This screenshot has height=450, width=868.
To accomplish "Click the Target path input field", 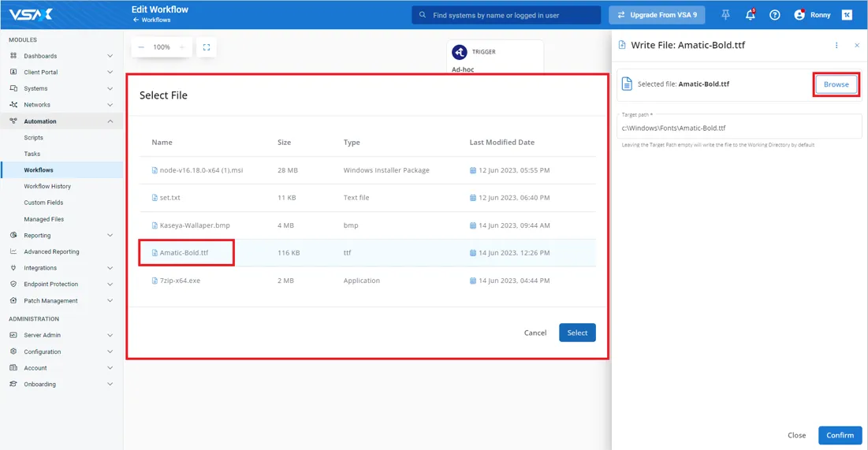I will pos(739,128).
